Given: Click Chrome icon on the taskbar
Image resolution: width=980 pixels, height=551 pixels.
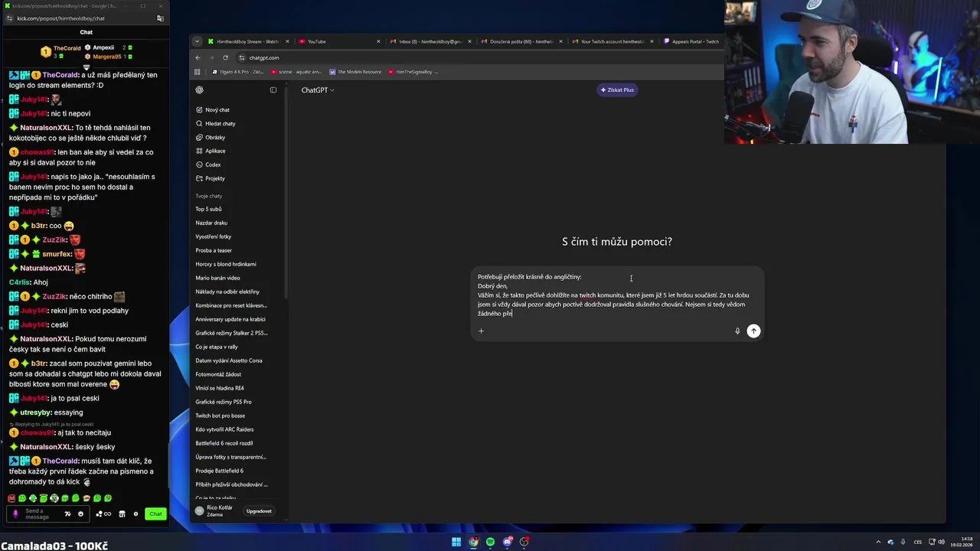Looking at the screenshot, I should 473,542.
